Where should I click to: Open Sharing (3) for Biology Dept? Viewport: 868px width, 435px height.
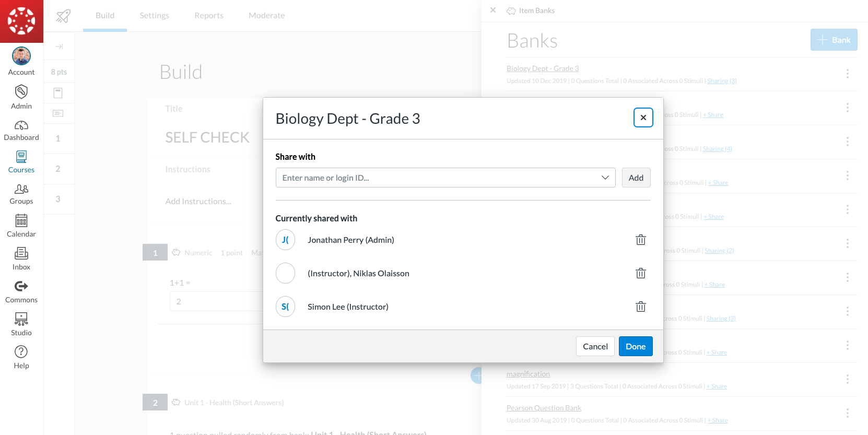tap(722, 81)
